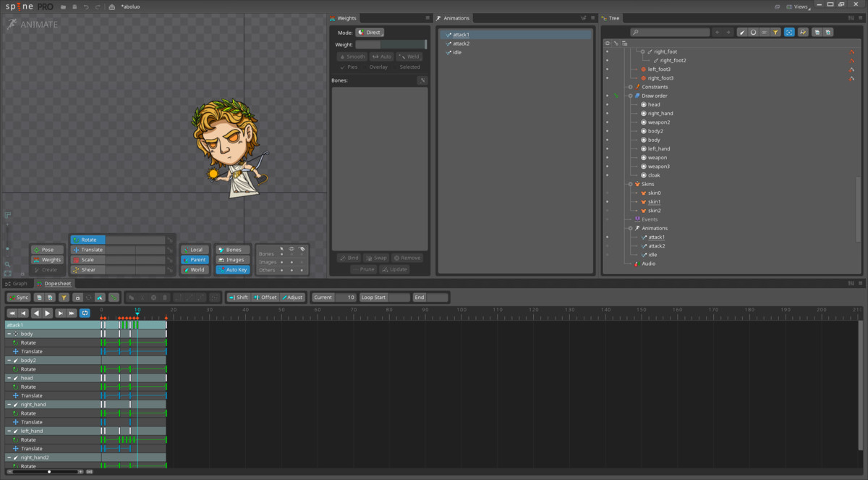Click the Animations panel tab
This screenshot has width=868, height=480.
[454, 18]
